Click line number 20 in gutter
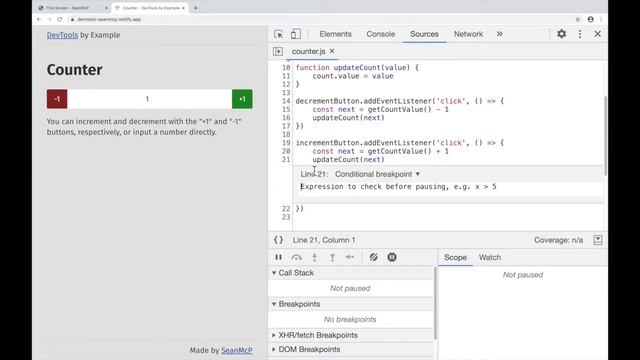Image resolution: width=640 pixels, height=360 pixels. tap(286, 151)
